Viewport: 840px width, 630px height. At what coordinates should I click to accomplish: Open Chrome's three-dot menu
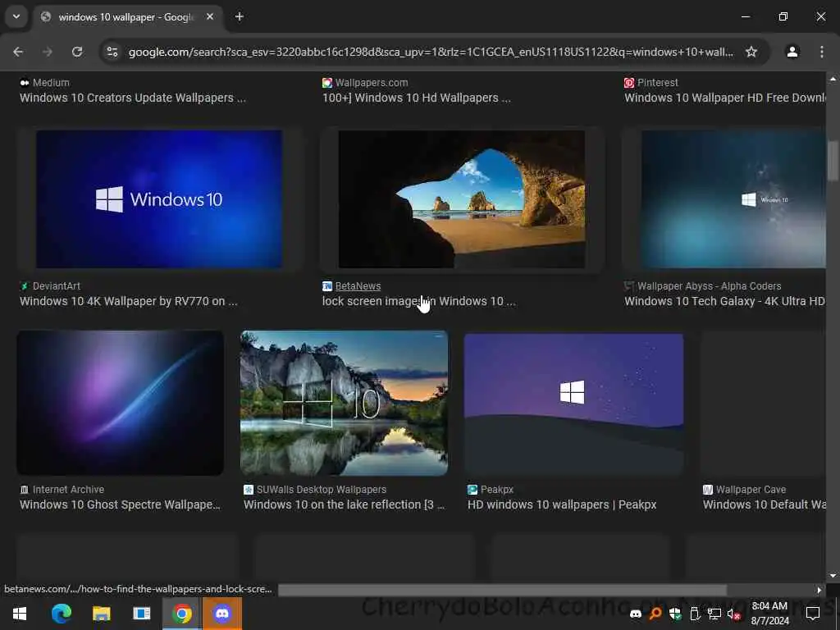(x=822, y=52)
